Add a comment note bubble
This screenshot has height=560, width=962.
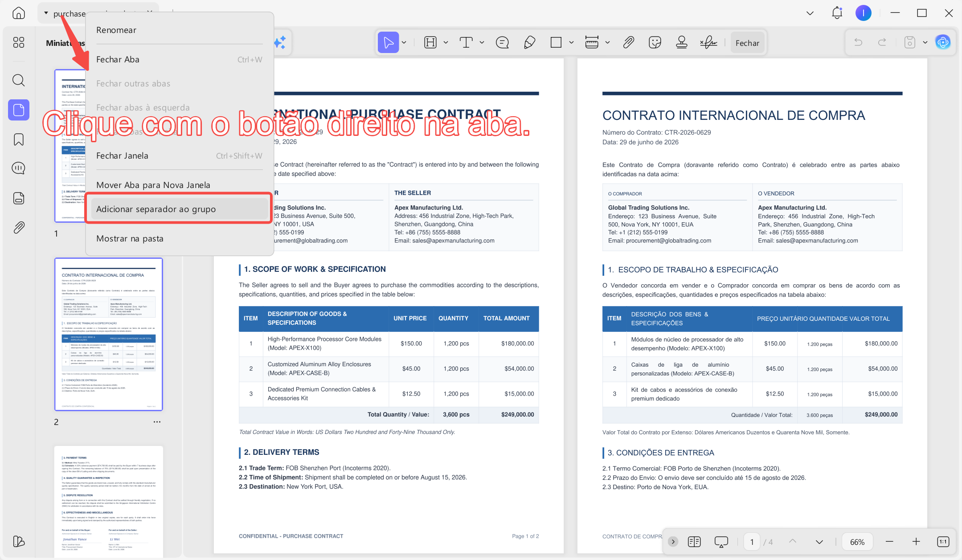(x=502, y=43)
